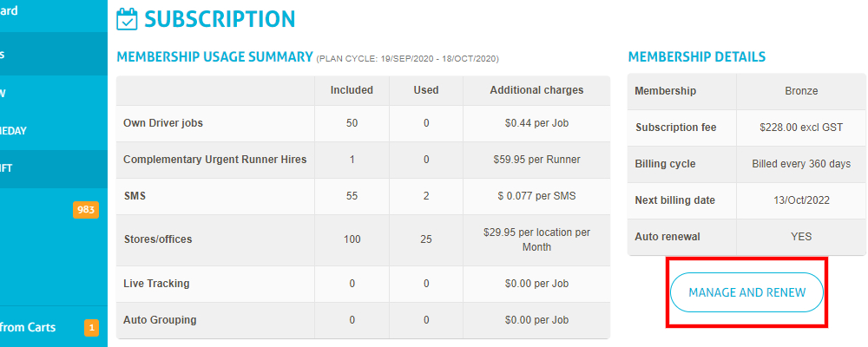Click the Auto Grouping row label

coord(160,320)
